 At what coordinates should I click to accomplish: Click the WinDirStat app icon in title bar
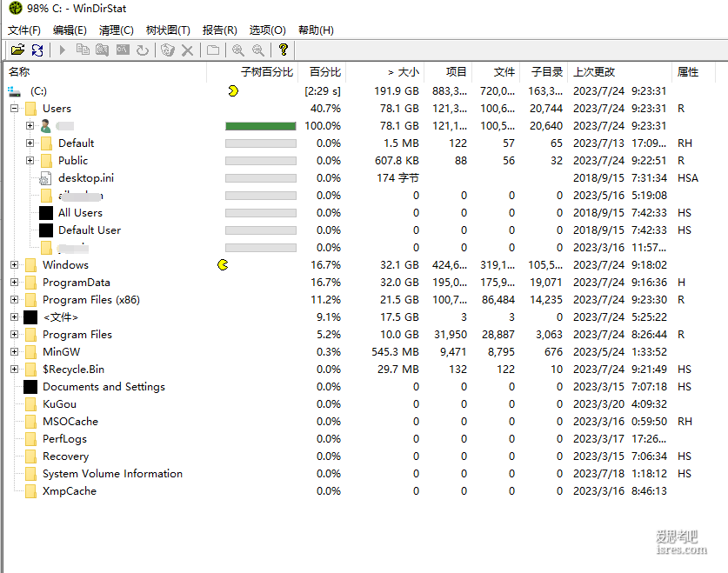pyautogui.click(x=16, y=8)
